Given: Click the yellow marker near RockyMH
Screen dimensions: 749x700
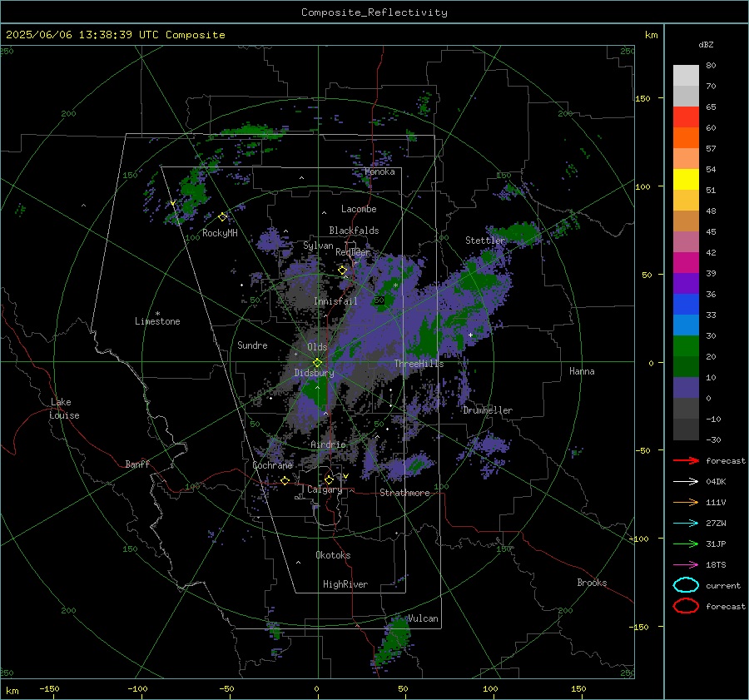Looking at the screenshot, I should (x=222, y=217).
